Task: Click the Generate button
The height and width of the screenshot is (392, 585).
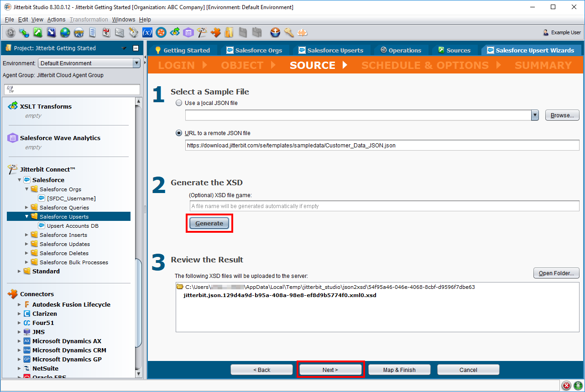Action: point(209,223)
